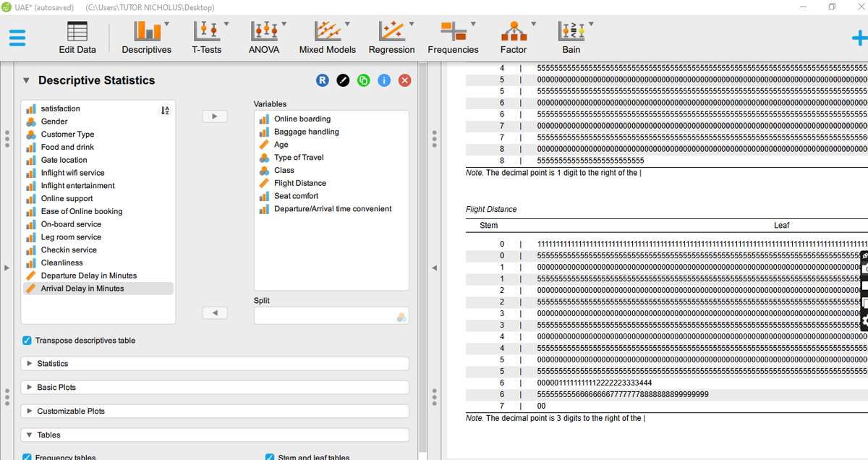Open the Regression analysis menu
This screenshot has height=460, width=868.
pyautogui.click(x=391, y=37)
